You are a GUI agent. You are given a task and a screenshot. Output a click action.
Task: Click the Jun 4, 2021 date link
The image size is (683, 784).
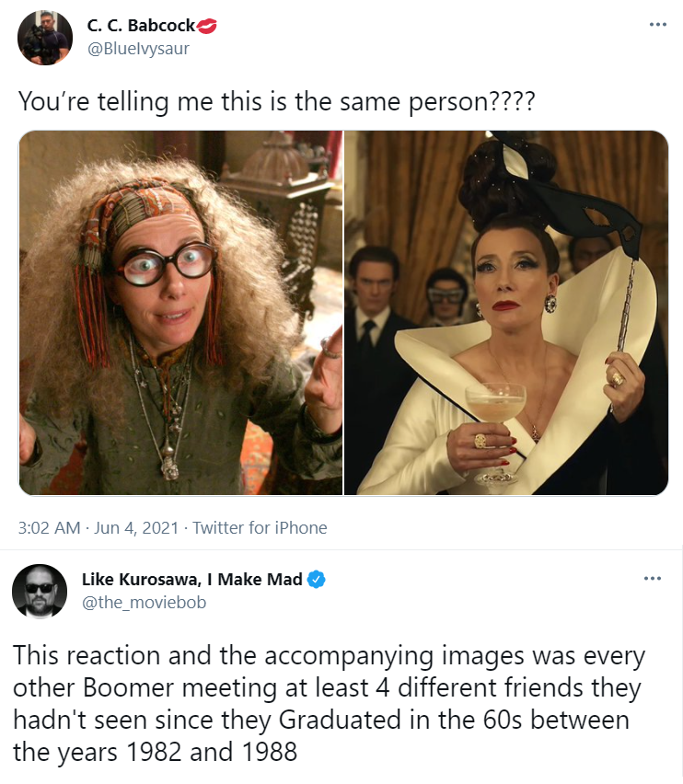click(x=136, y=527)
